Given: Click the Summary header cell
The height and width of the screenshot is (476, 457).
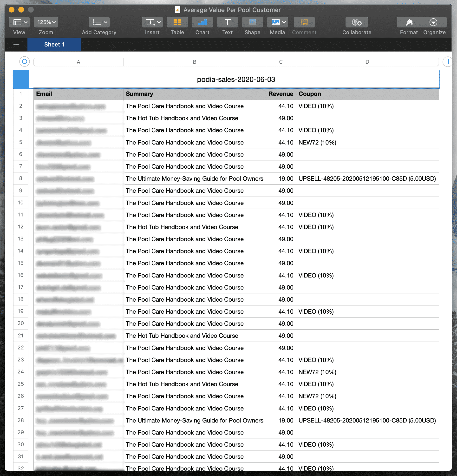Looking at the screenshot, I should coord(195,94).
